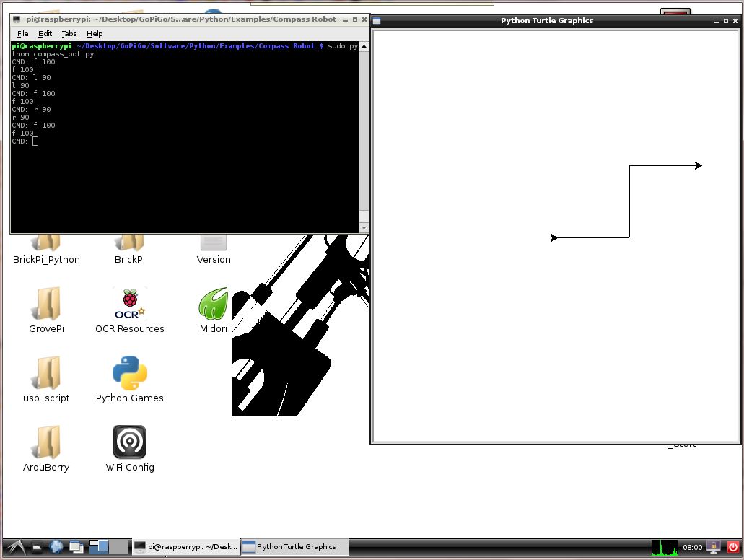Screen dimensions: 744x560
Task: Click the CPU usage monitor graph
Action: coord(665,547)
